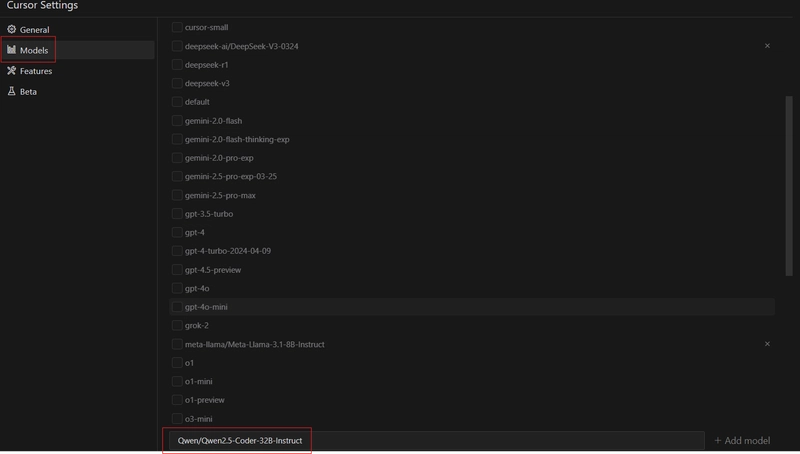Focus the model name input containing Qwen2.5-Coder-32B-Instruct

pyautogui.click(x=437, y=440)
